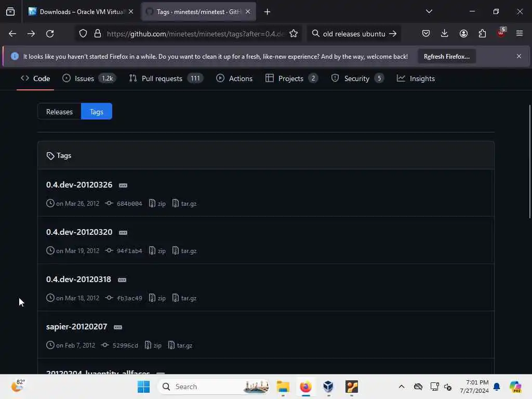
Task: Open tag 0.4.dev-20120318
Action: [x=78, y=279]
